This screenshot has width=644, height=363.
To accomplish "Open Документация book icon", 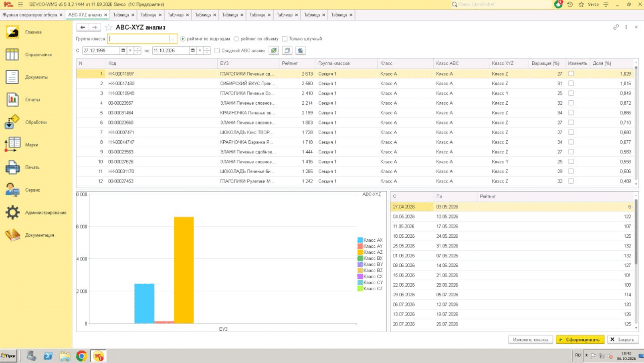I will click(x=12, y=235).
